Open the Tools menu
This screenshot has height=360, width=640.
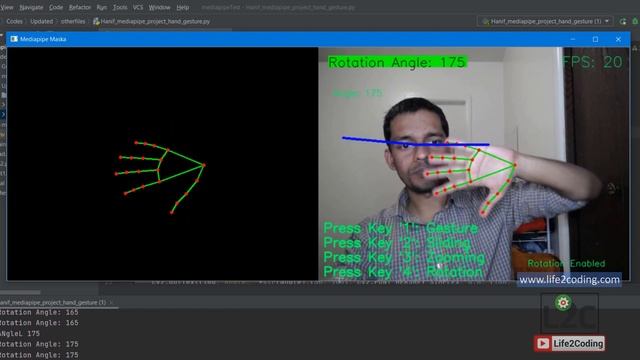click(x=120, y=7)
